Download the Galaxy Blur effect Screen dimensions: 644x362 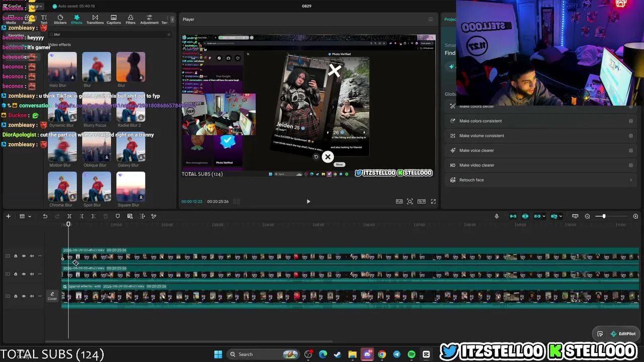pos(141,157)
